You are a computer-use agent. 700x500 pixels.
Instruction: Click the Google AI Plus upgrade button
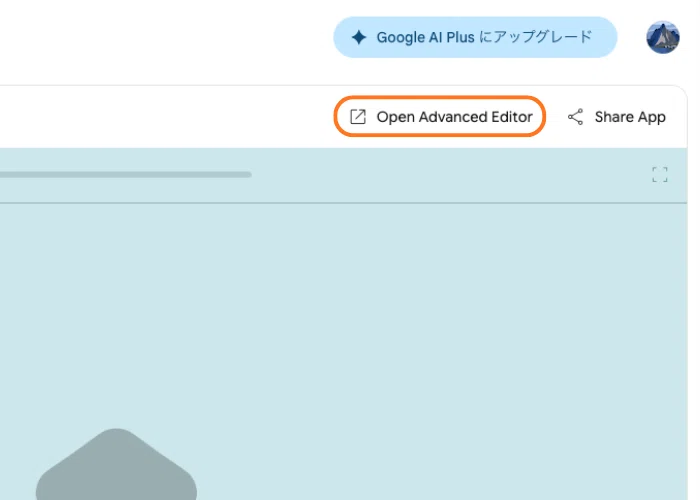(475, 37)
